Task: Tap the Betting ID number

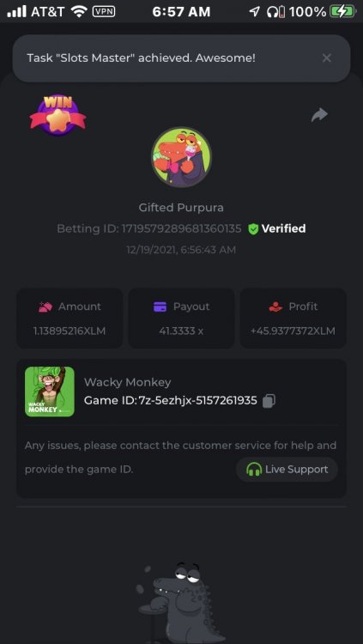Action: [181, 228]
